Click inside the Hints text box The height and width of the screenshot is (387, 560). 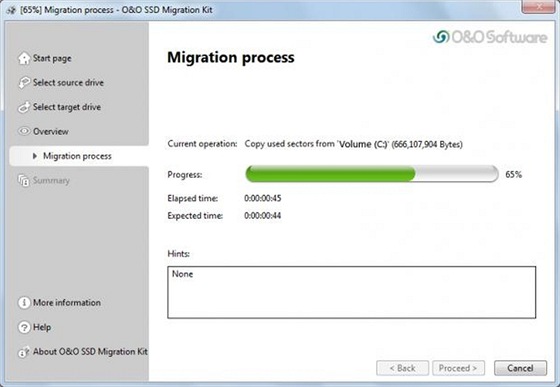point(352,292)
